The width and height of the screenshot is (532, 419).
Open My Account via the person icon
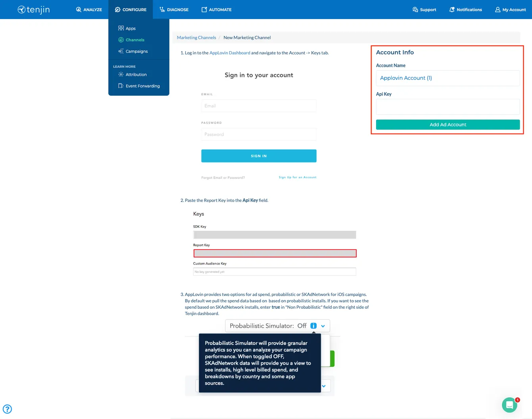coord(497,9)
